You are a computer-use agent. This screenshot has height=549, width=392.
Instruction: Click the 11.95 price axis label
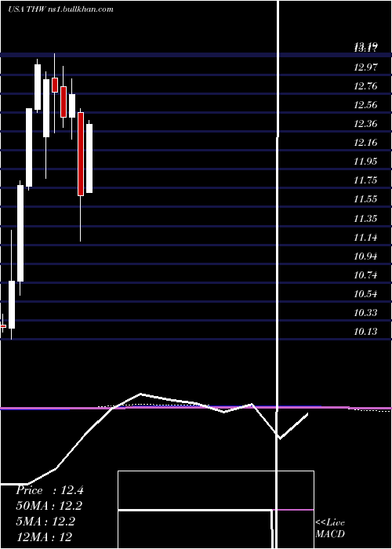click(x=366, y=162)
